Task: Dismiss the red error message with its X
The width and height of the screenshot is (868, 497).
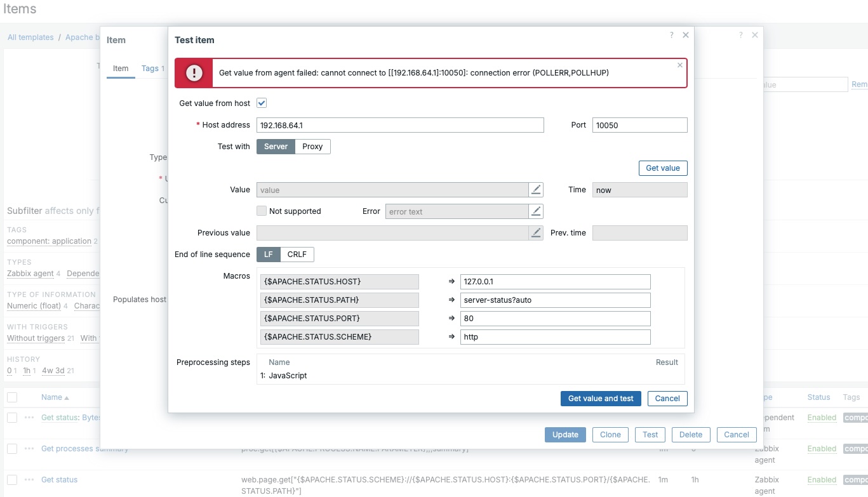Action: pyautogui.click(x=680, y=65)
